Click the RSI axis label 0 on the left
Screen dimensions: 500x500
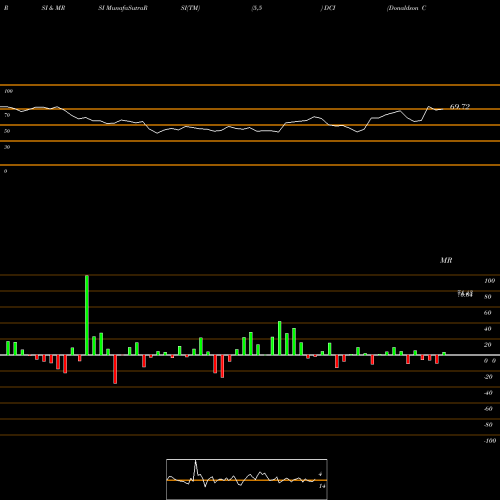coord(5,171)
